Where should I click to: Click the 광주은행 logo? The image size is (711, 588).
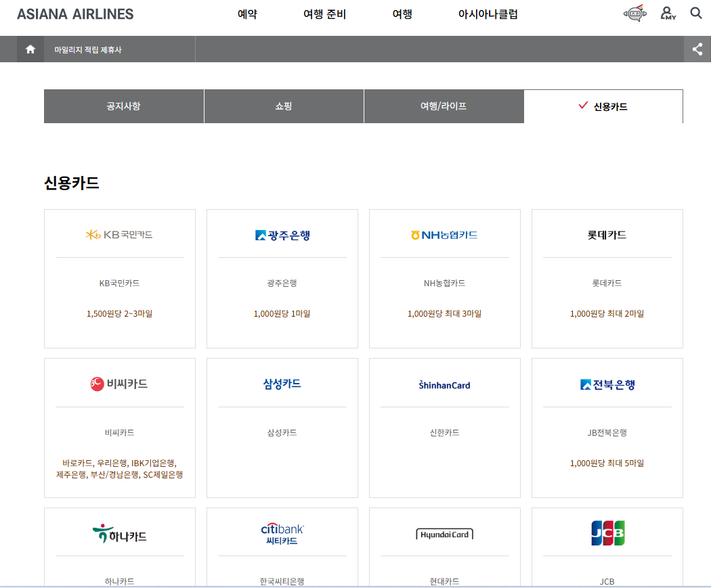pyautogui.click(x=282, y=235)
